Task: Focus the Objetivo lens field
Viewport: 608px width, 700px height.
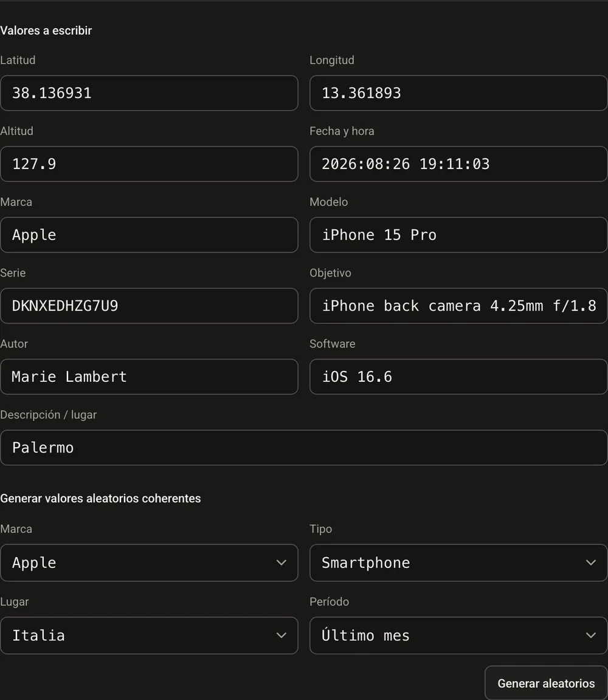Action: [458, 306]
